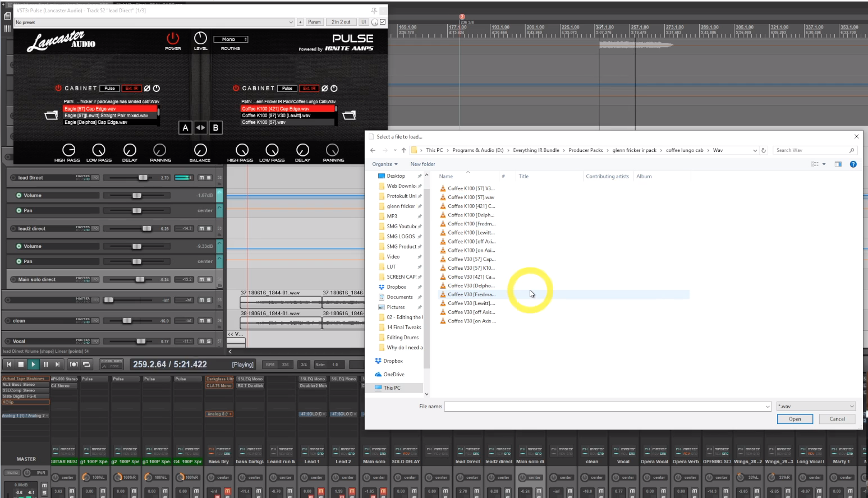
Task: Open the No preset dropdown in FX window
Action: pos(154,22)
